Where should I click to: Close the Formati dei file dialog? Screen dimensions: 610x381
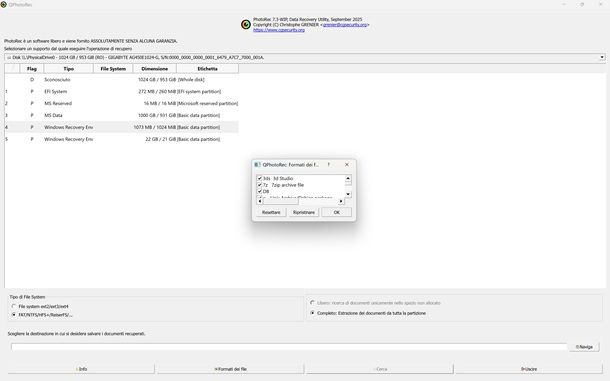pos(347,165)
